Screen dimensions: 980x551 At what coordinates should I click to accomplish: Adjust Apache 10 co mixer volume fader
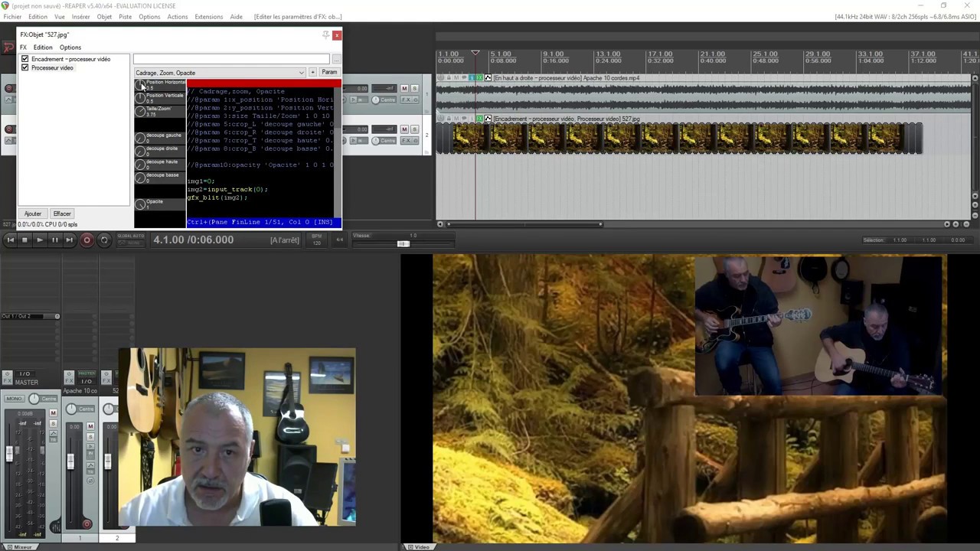[70, 461]
